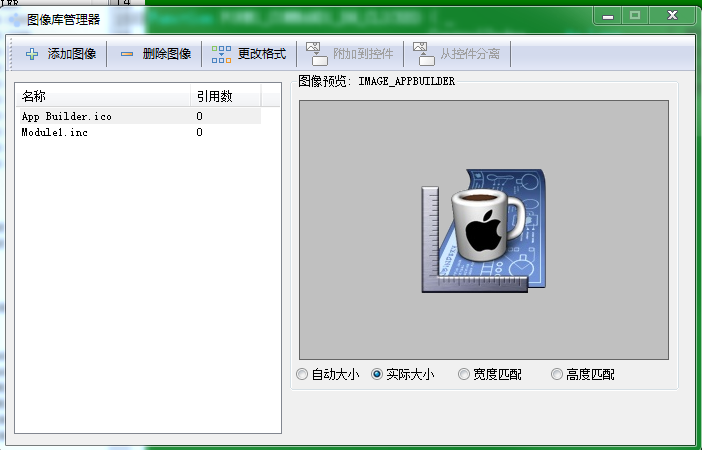Click the 删除图像 button label
This screenshot has width=702, height=450.
pyautogui.click(x=167, y=54)
